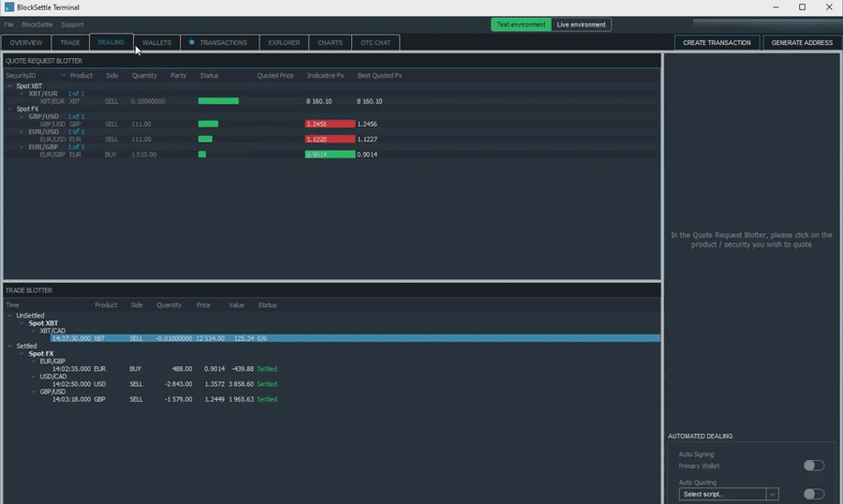This screenshot has height=504, width=843.
Task: Click the green indicative price for EUR/GBP
Action: point(330,155)
